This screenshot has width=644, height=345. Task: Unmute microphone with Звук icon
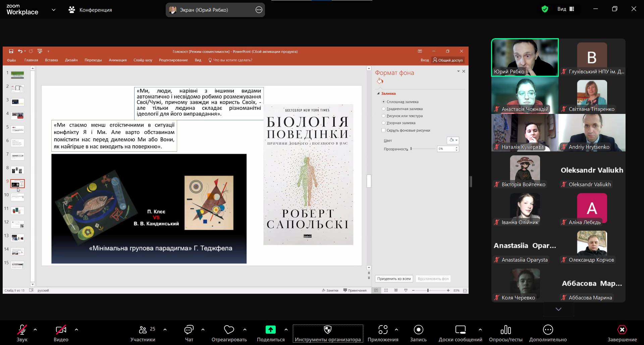click(x=22, y=330)
